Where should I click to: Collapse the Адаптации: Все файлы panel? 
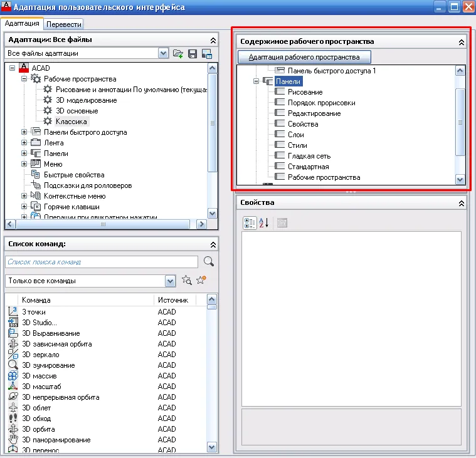pos(213,40)
